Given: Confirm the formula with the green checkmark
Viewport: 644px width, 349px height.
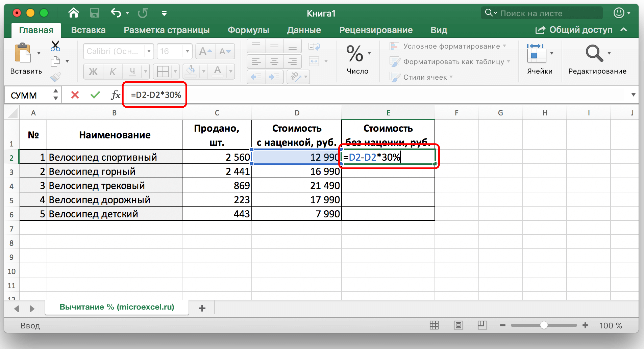Looking at the screenshot, I should point(95,95).
